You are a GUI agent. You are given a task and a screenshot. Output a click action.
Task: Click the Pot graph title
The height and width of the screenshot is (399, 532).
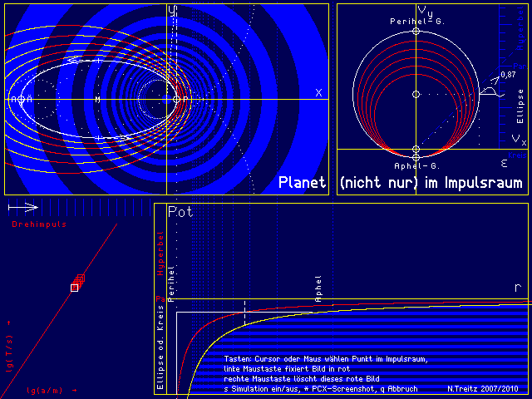180,213
